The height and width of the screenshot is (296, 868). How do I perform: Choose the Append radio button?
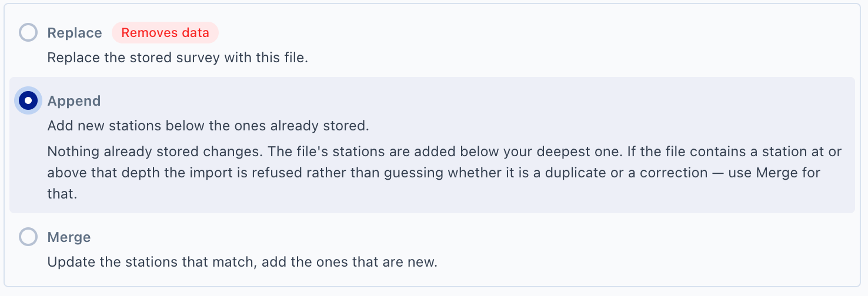coord(28,100)
